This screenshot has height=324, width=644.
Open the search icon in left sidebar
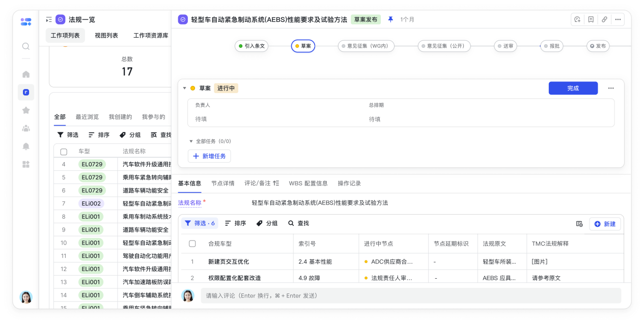(x=26, y=46)
